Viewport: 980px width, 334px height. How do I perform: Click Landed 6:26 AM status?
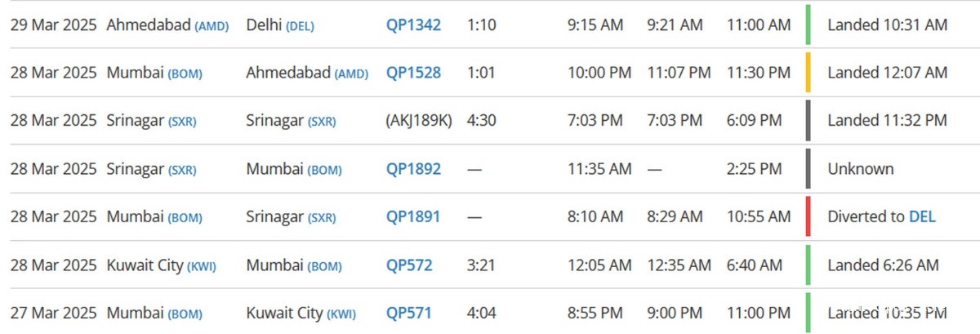point(883,265)
